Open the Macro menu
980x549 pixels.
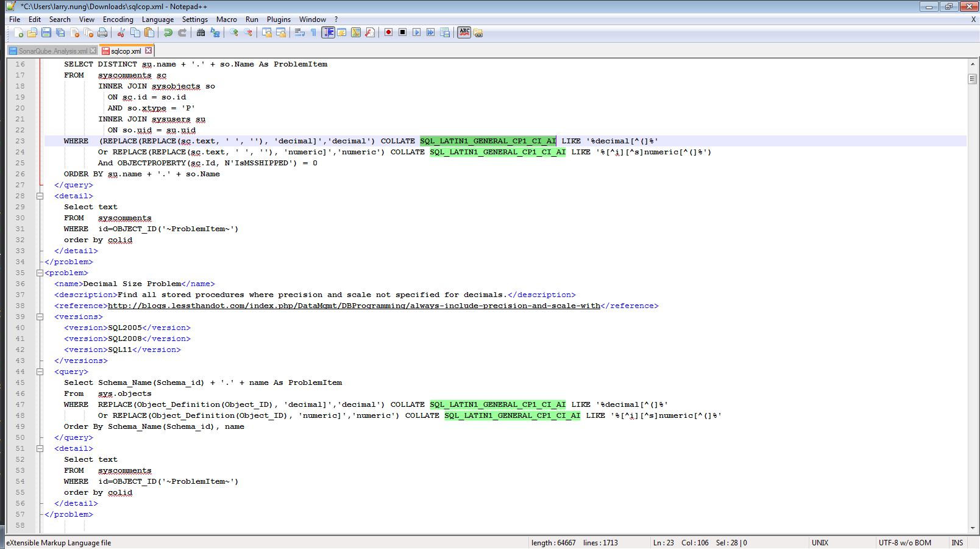(227, 20)
